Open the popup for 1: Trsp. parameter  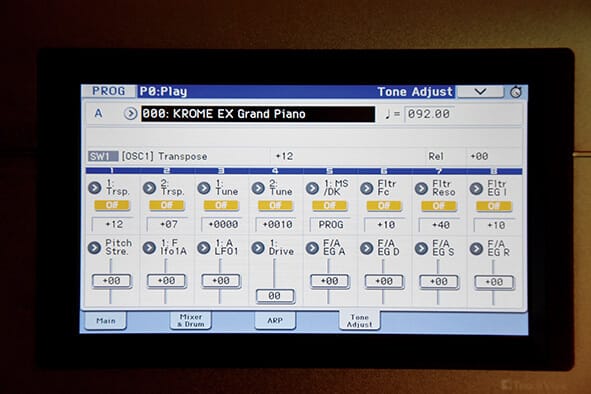coord(95,187)
